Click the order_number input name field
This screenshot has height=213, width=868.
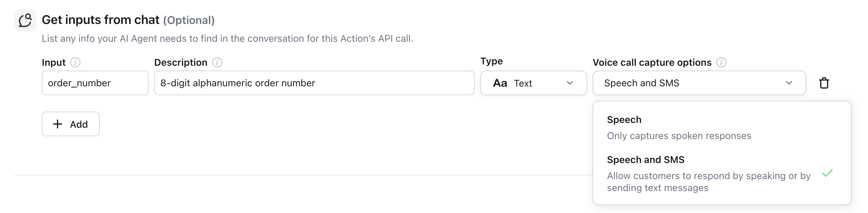[95, 83]
